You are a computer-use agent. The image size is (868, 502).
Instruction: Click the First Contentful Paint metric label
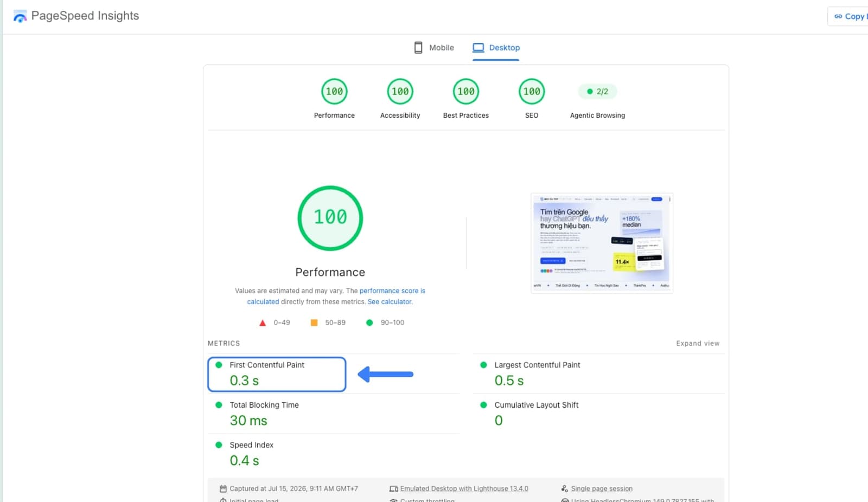coord(267,365)
